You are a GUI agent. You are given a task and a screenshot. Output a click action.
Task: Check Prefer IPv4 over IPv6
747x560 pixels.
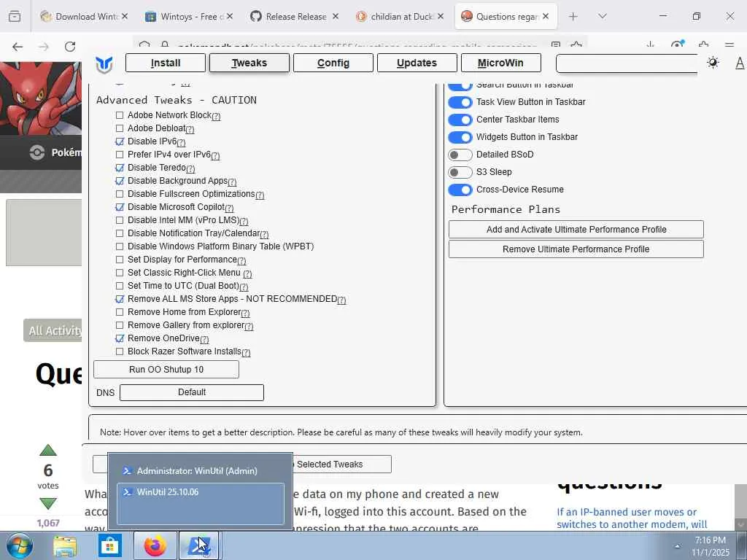[x=120, y=155]
